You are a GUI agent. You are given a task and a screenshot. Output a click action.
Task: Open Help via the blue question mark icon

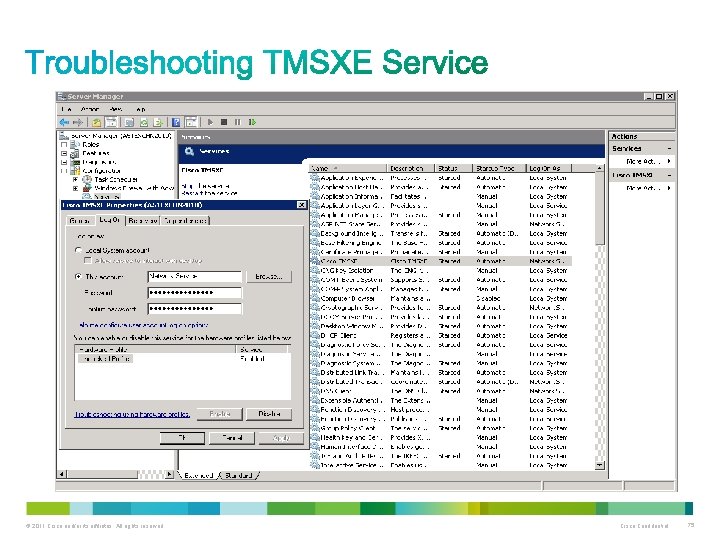click(176, 122)
